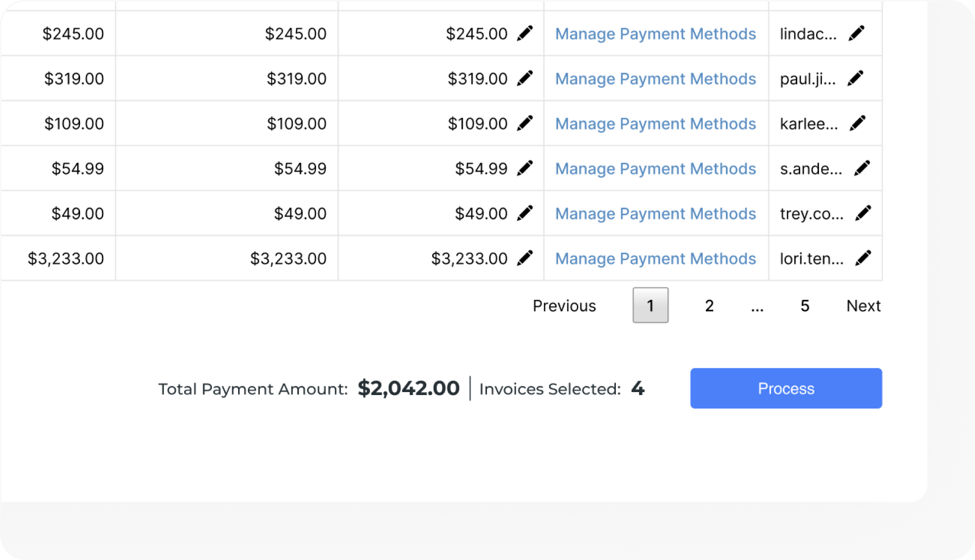Jump to page 5 in pagination
This screenshot has width=975, height=560.
[x=805, y=306]
